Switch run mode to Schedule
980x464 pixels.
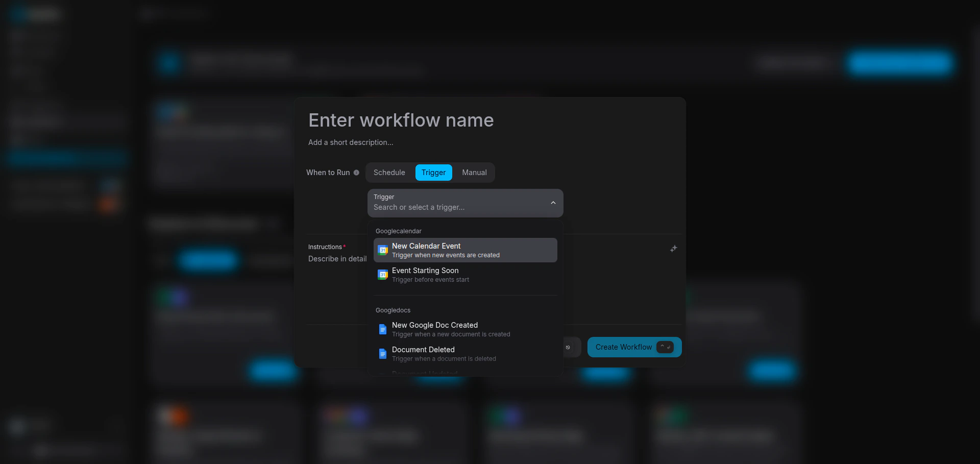(389, 173)
